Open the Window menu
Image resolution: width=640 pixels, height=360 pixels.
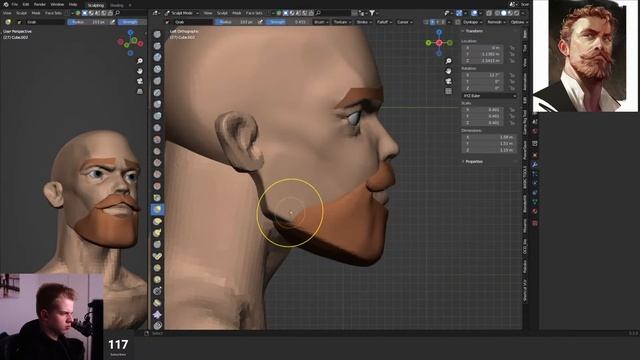pyautogui.click(x=57, y=4)
